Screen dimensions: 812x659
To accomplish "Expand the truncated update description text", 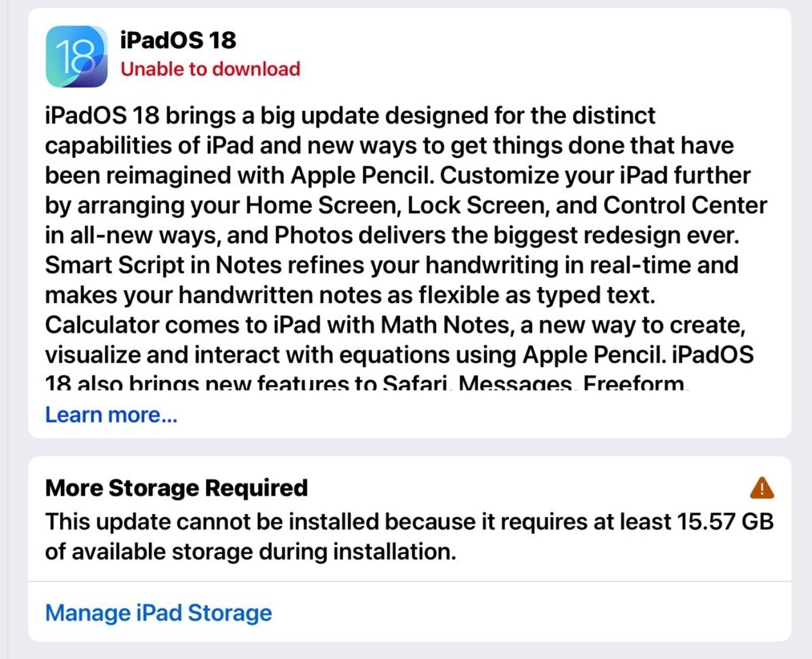I will (111, 414).
